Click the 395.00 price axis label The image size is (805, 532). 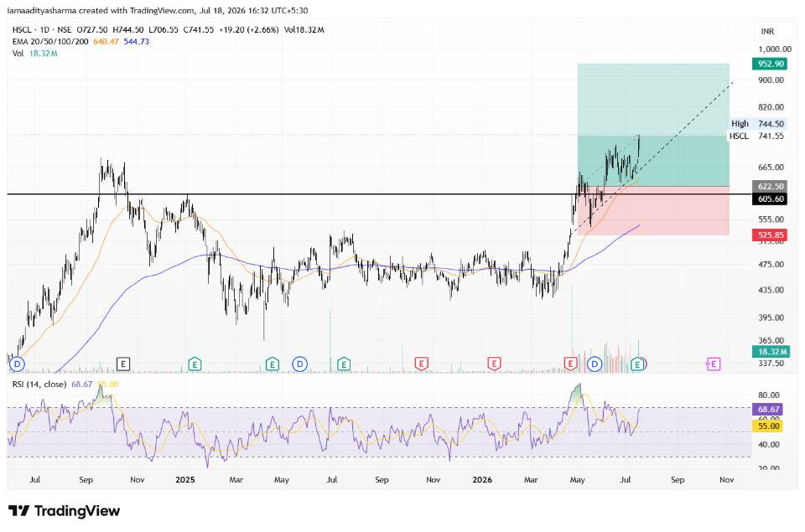point(771,318)
